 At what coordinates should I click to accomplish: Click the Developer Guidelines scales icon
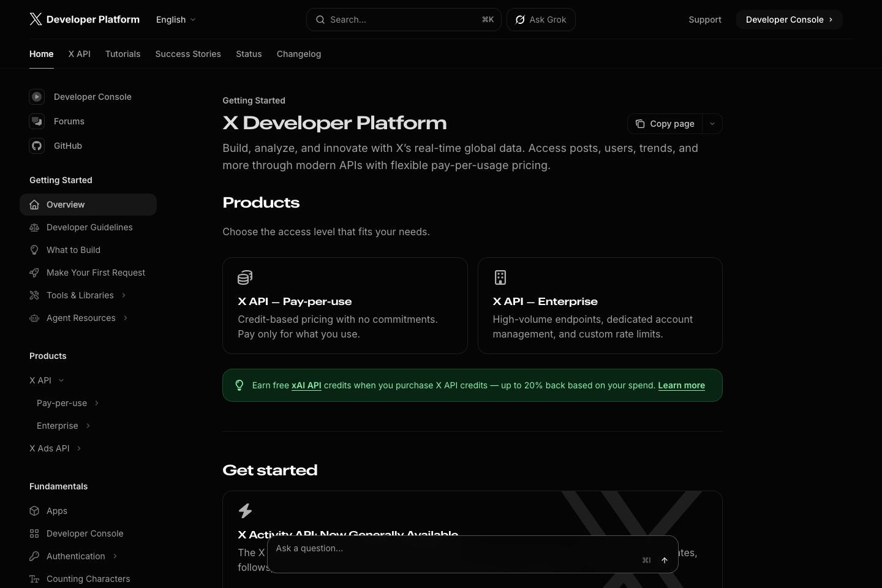34,227
